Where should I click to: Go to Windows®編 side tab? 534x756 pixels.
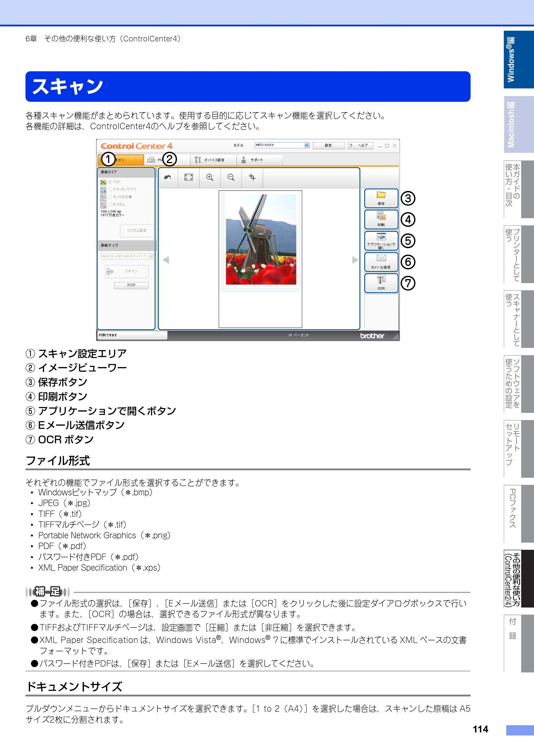pyautogui.click(x=519, y=60)
